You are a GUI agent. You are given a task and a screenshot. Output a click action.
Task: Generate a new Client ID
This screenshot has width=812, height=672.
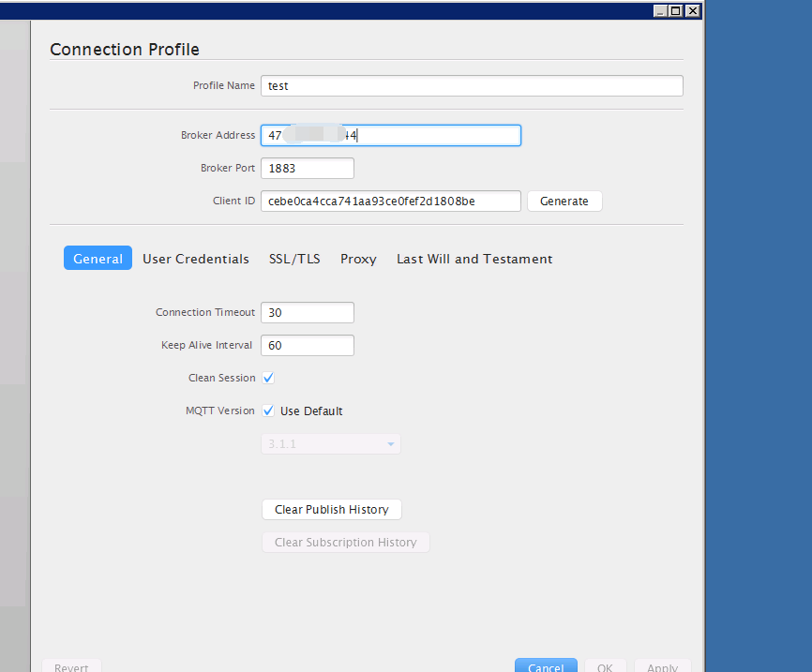(x=564, y=201)
